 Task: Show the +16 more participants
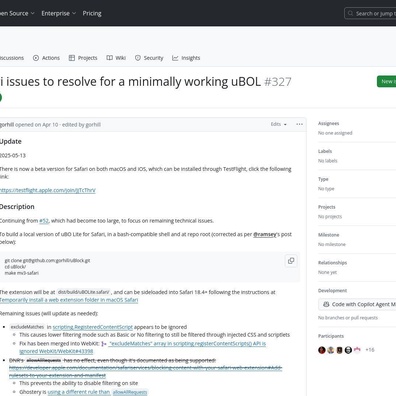click(x=370, y=350)
